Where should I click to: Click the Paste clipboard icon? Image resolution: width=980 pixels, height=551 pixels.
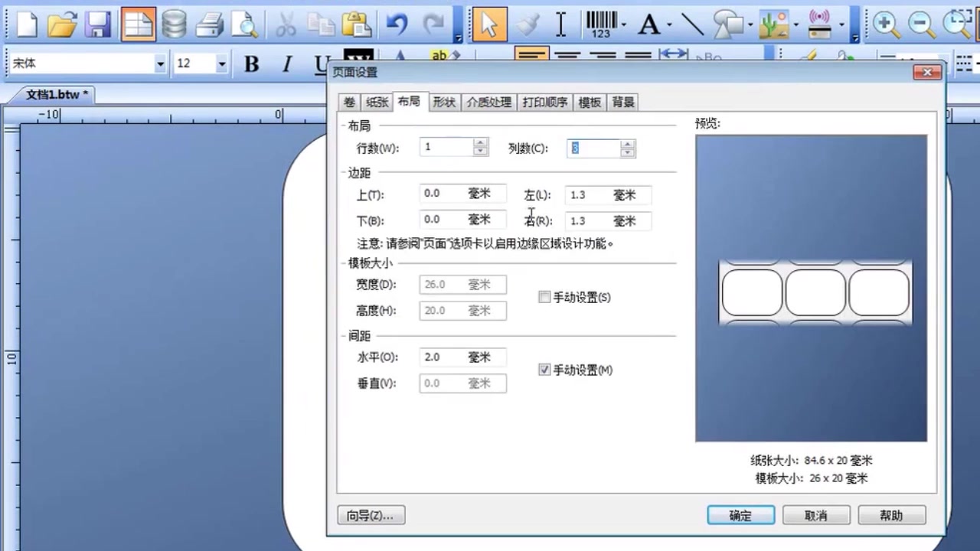(357, 24)
